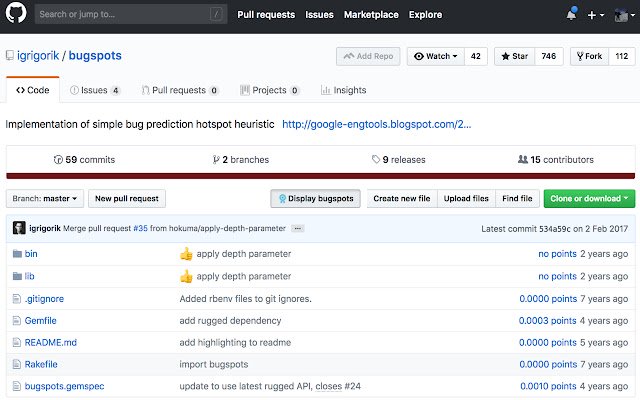View the 42 watchers count
The image size is (640, 400).
476,56
